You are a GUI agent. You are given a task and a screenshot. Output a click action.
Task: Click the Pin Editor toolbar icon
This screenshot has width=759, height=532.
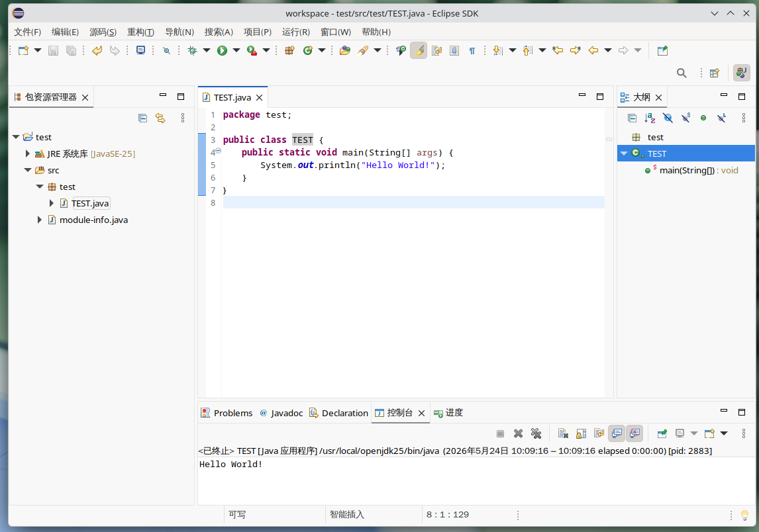[663, 50]
